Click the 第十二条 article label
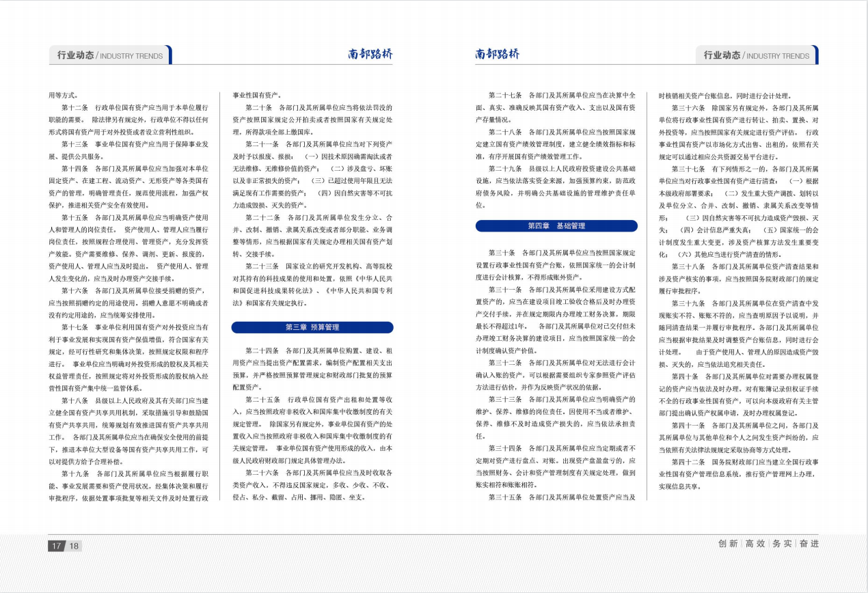The height and width of the screenshot is (593, 868). pyautogui.click(x=75, y=108)
